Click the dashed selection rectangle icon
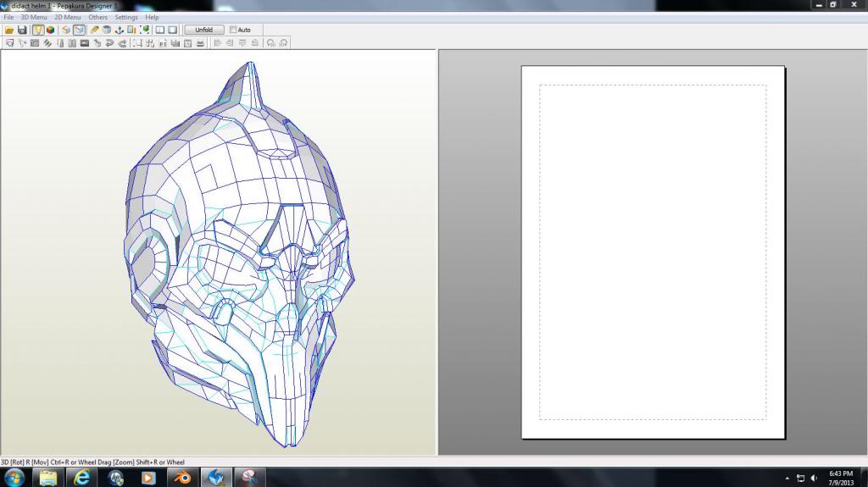This screenshot has width=868, height=487. coord(136,43)
